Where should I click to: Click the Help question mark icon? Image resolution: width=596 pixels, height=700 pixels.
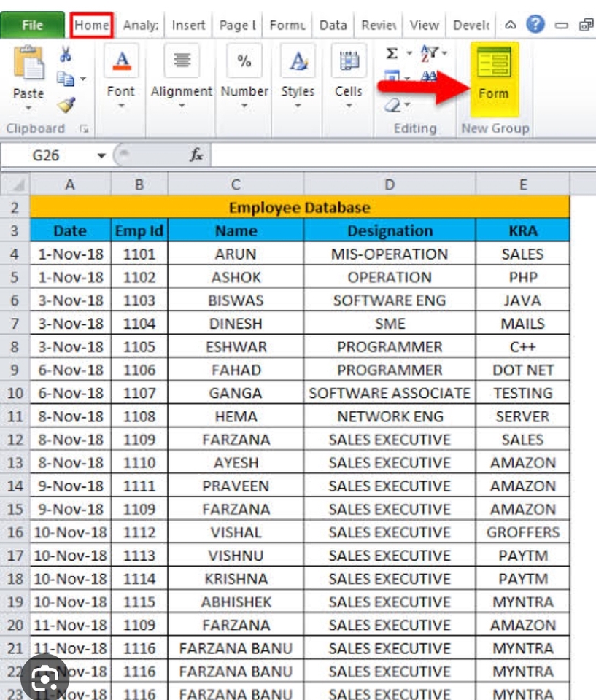pos(535,24)
